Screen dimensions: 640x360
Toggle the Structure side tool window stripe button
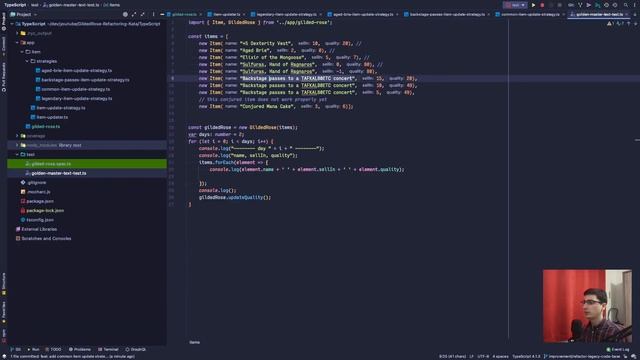(4, 284)
